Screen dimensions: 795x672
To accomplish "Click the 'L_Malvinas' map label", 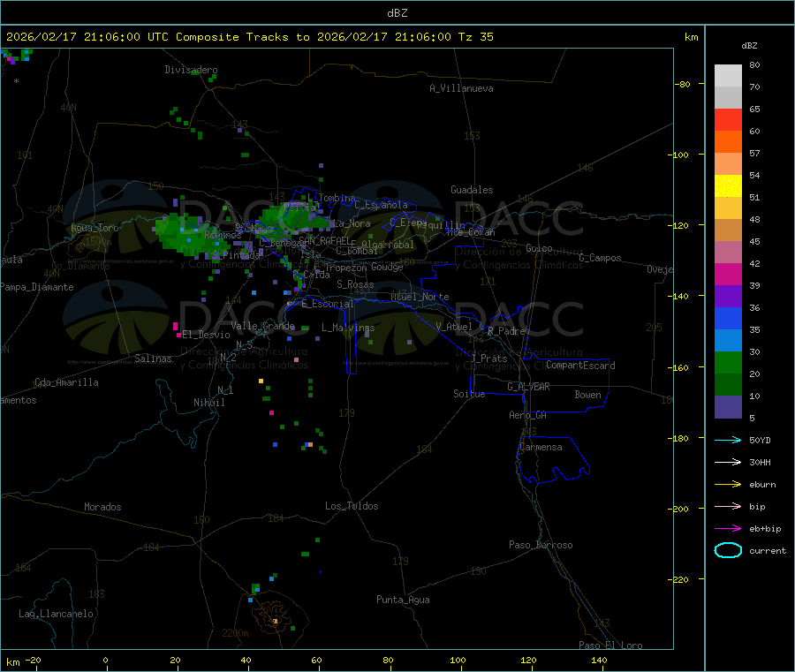I will pyautogui.click(x=348, y=328).
